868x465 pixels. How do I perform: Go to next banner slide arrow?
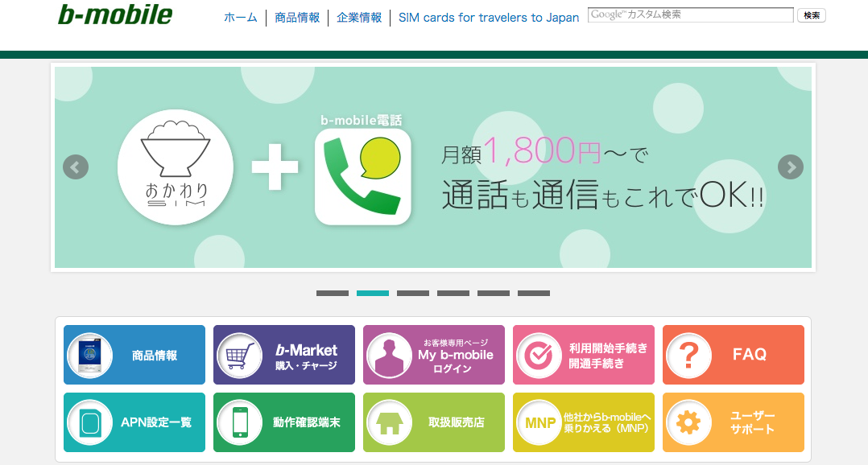[791, 167]
